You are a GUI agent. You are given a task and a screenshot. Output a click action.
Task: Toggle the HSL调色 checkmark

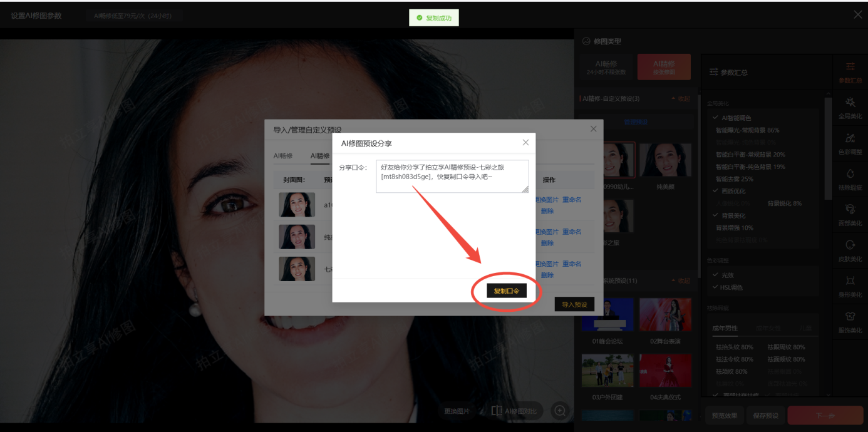(x=716, y=287)
